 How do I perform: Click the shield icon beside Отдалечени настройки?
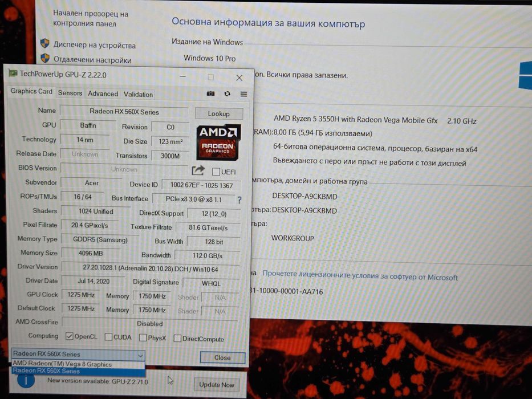[x=45, y=58]
